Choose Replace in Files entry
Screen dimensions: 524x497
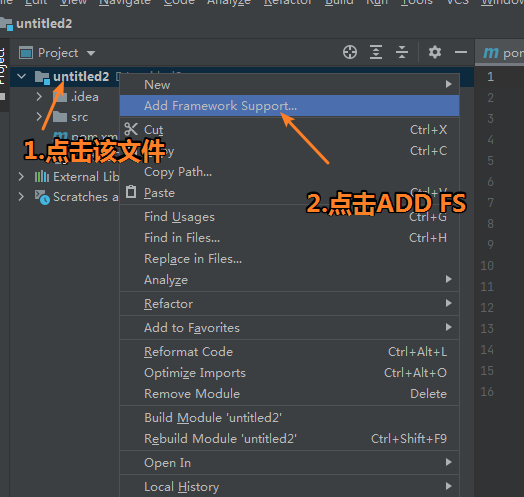coord(289,259)
